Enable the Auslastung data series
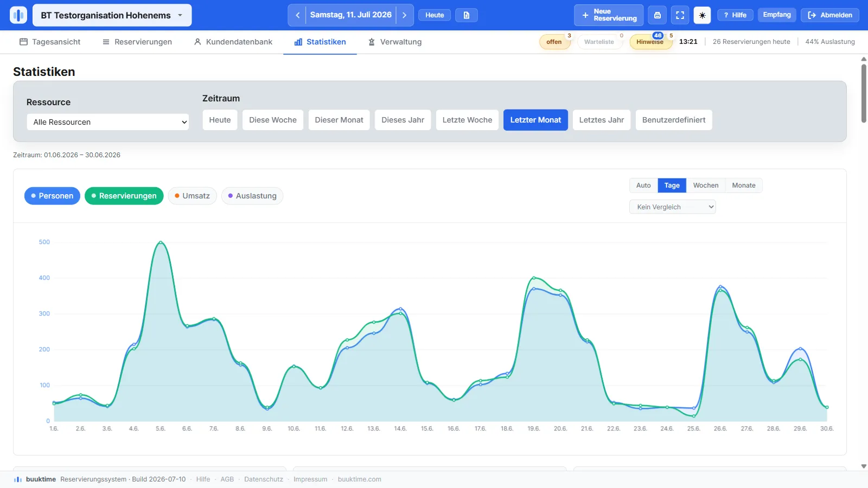This screenshot has height=488, width=868. pyautogui.click(x=252, y=196)
